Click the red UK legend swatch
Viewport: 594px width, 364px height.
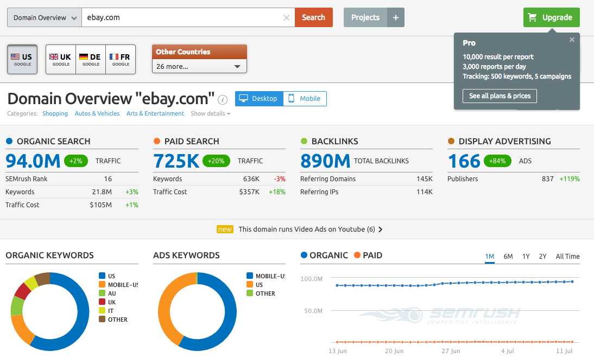(102, 302)
